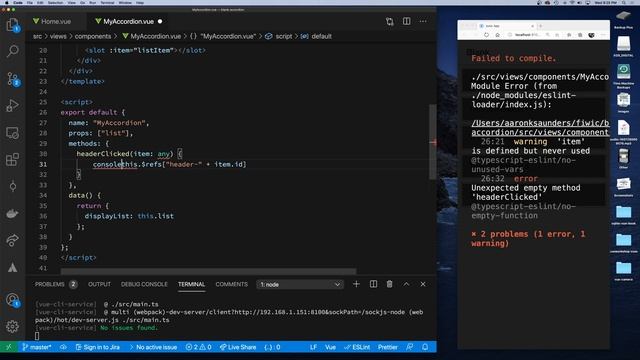The width and height of the screenshot is (640, 360).
Task: Open the editor More Actions menu
Action: (x=423, y=21)
